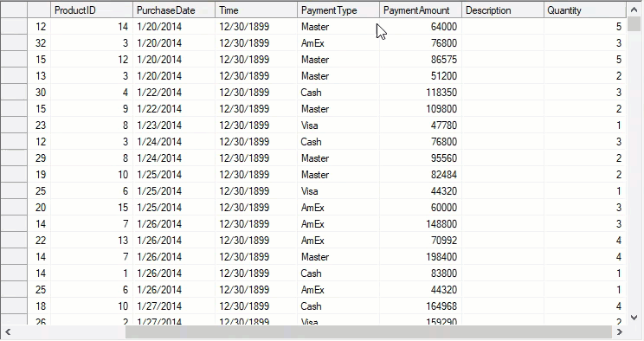Select the Master cell in the 198400 row
This screenshot has height=341, width=644.
click(x=338, y=257)
